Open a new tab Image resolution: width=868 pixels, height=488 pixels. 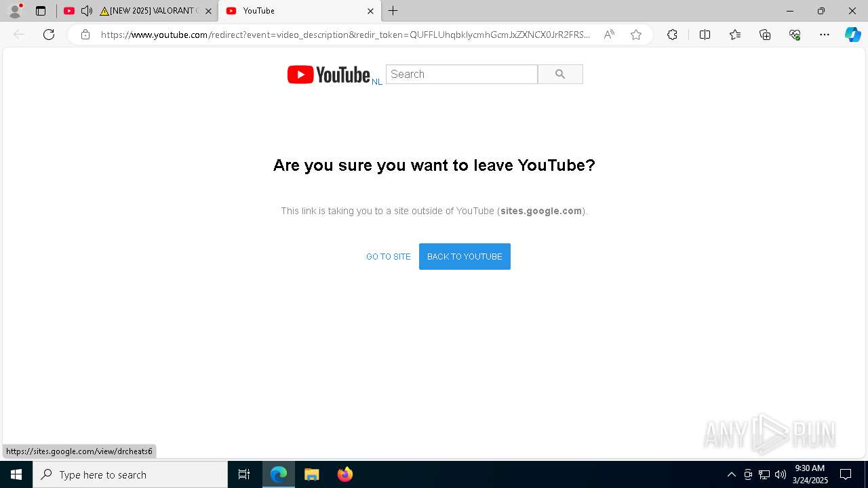[x=393, y=11]
